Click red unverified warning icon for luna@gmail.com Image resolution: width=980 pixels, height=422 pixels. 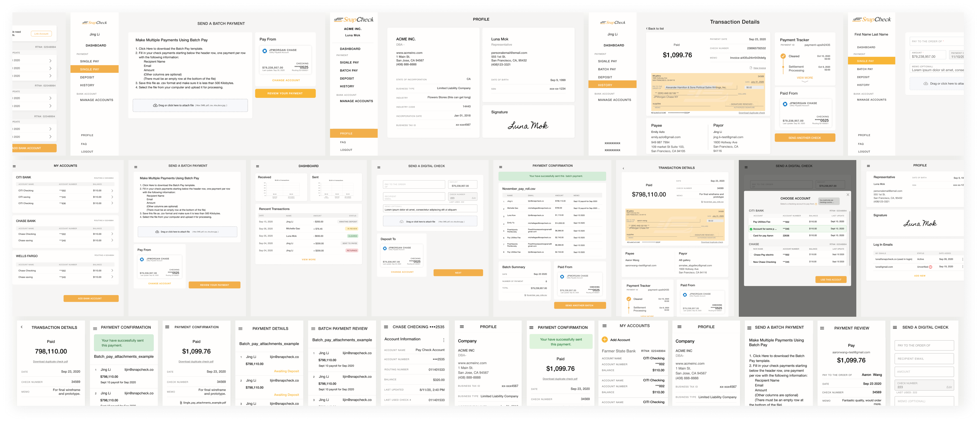(x=931, y=267)
